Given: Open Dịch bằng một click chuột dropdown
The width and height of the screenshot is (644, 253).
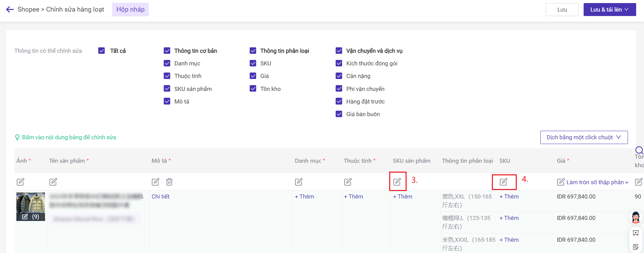Looking at the screenshot, I should [584, 137].
